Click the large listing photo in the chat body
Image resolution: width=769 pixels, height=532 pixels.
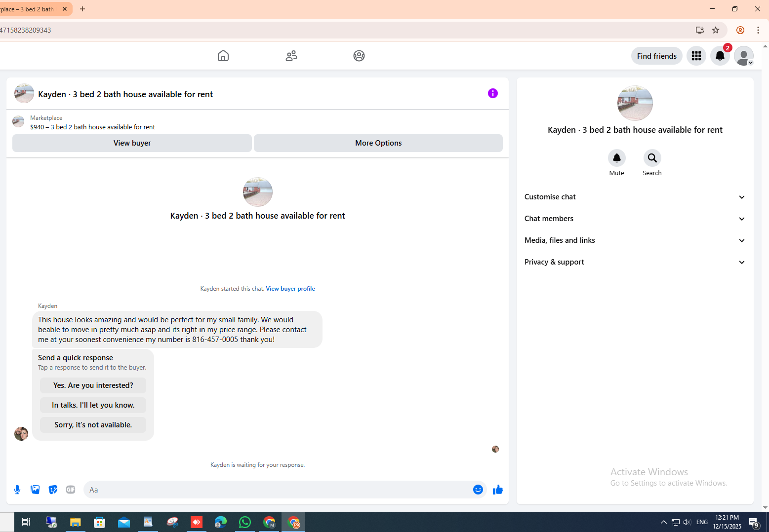(258, 192)
